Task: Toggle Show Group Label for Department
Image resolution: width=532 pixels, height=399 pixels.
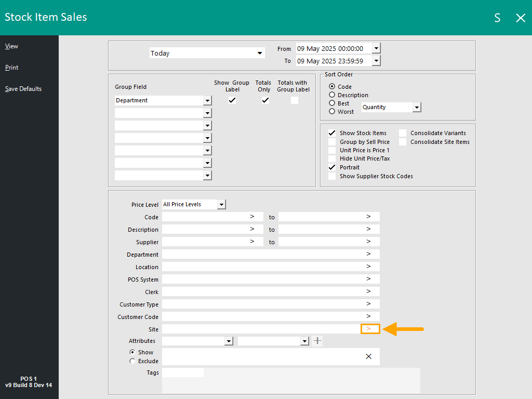Action: coord(232,100)
